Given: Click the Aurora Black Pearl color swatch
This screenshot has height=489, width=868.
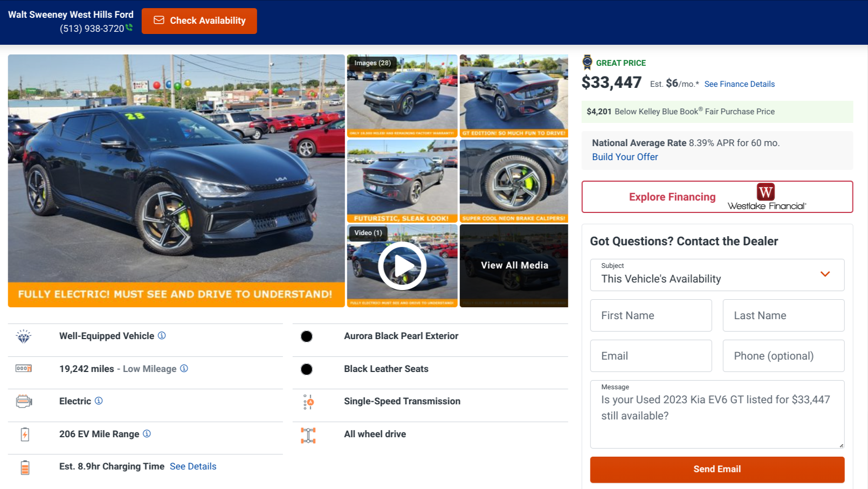Looking at the screenshot, I should click(307, 336).
